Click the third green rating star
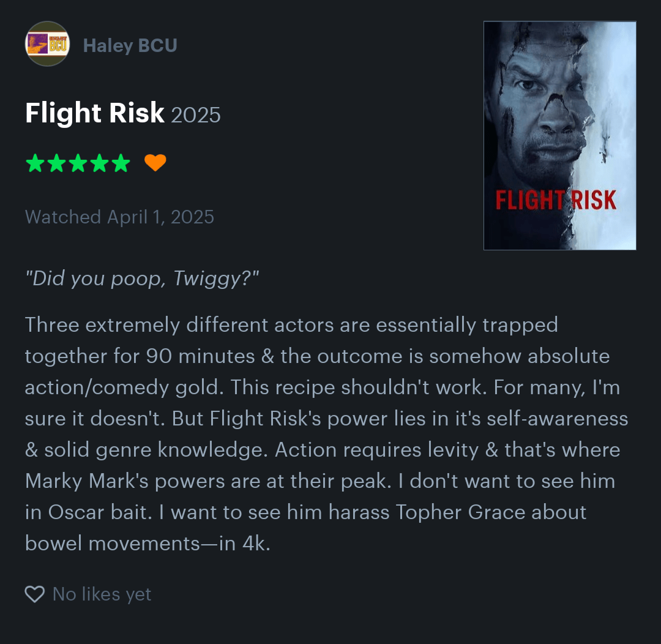Image resolution: width=661 pixels, height=644 pixels. pos(78,163)
